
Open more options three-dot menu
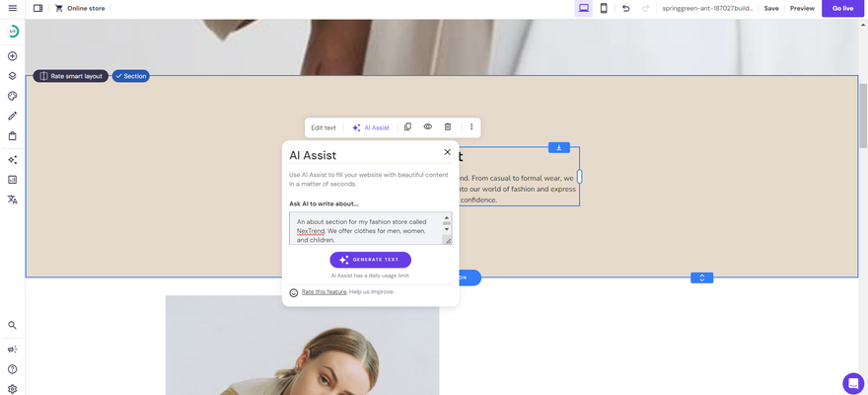[x=471, y=126]
